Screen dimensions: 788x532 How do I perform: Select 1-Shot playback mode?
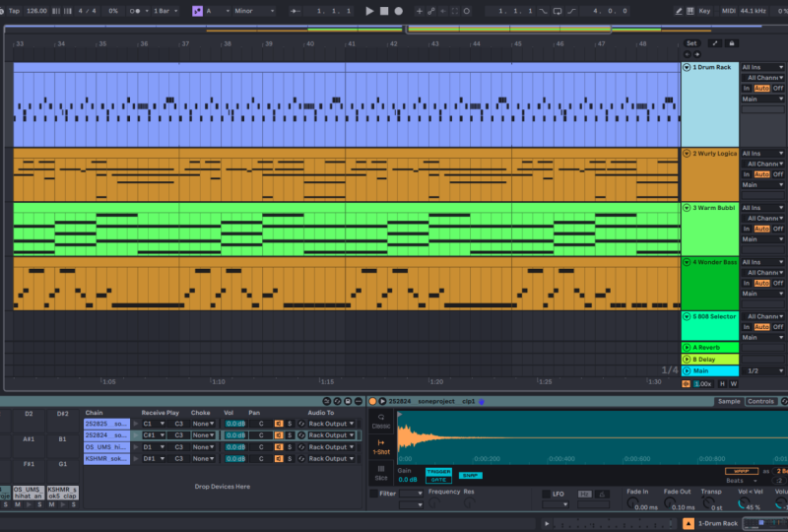[x=381, y=447]
